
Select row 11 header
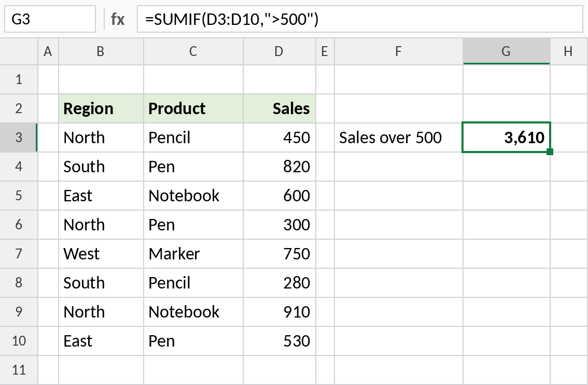pos(19,370)
